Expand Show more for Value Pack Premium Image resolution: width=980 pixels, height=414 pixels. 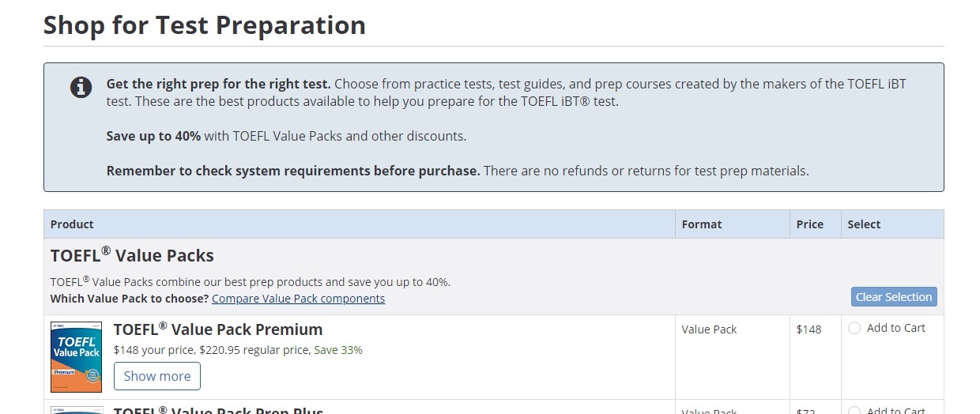pos(157,376)
